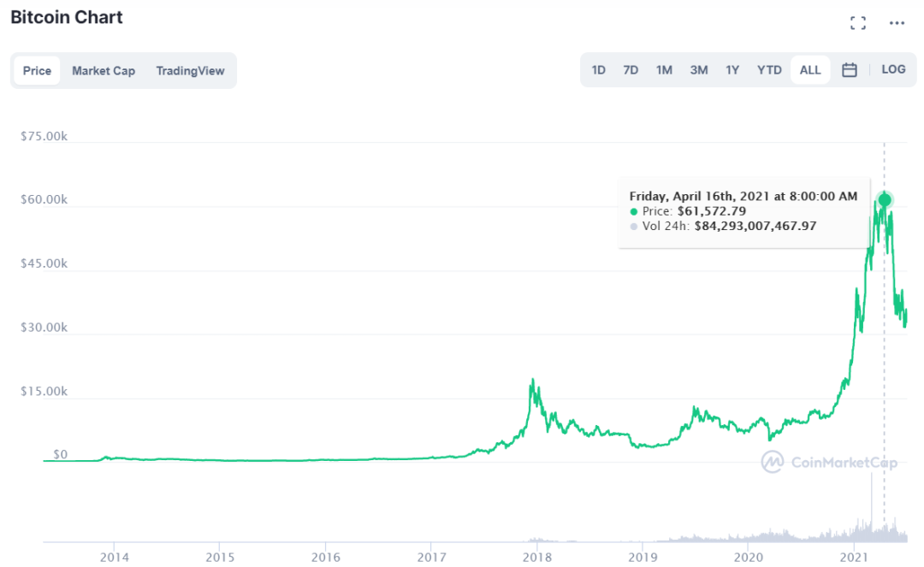Switch to the Price tab
This screenshot has width=924, height=567.
[x=37, y=71]
